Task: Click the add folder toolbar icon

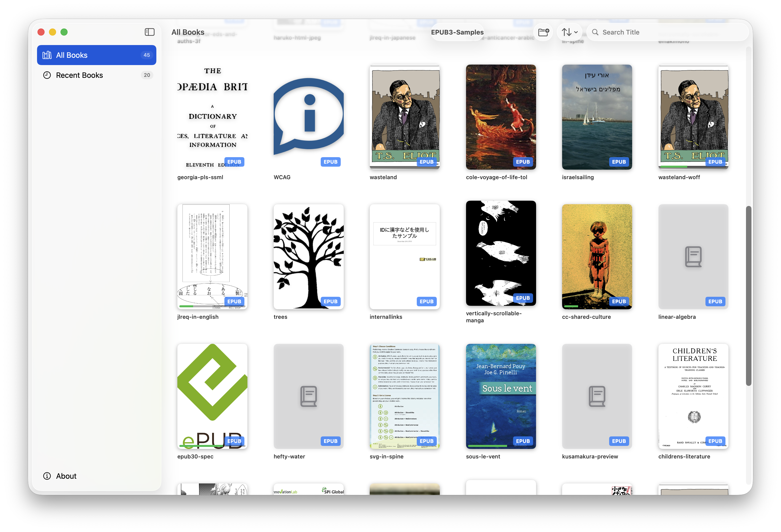Action: [x=543, y=32]
